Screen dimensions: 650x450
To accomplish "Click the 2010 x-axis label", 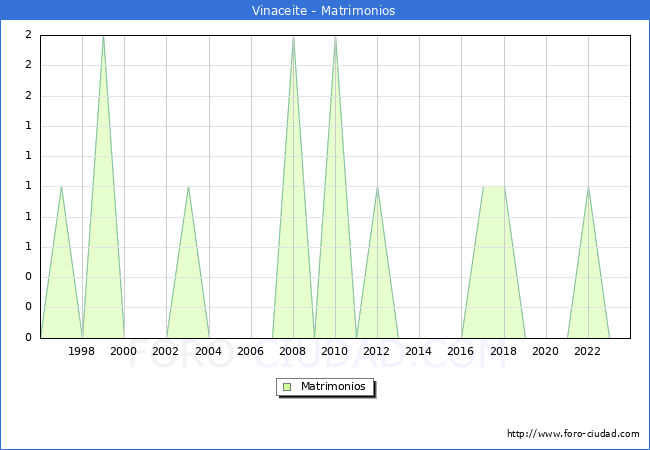I will [x=335, y=351].
